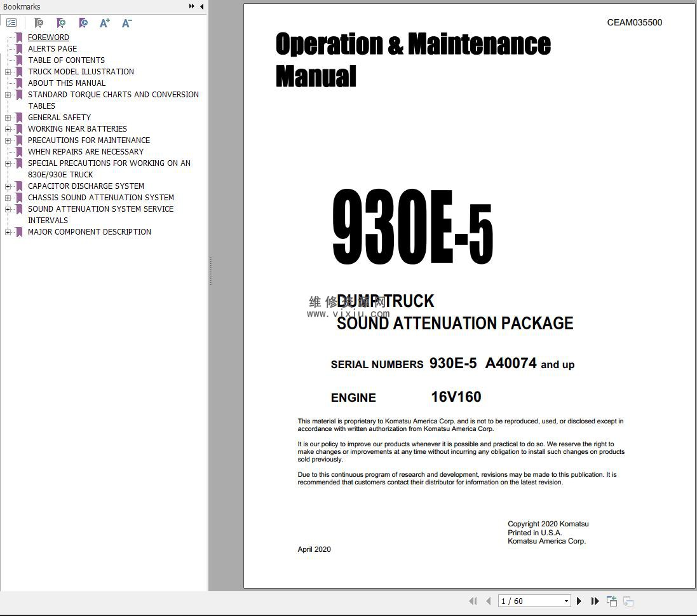Open the ALERTS PAGE bookmark

(x=53, y=48)
